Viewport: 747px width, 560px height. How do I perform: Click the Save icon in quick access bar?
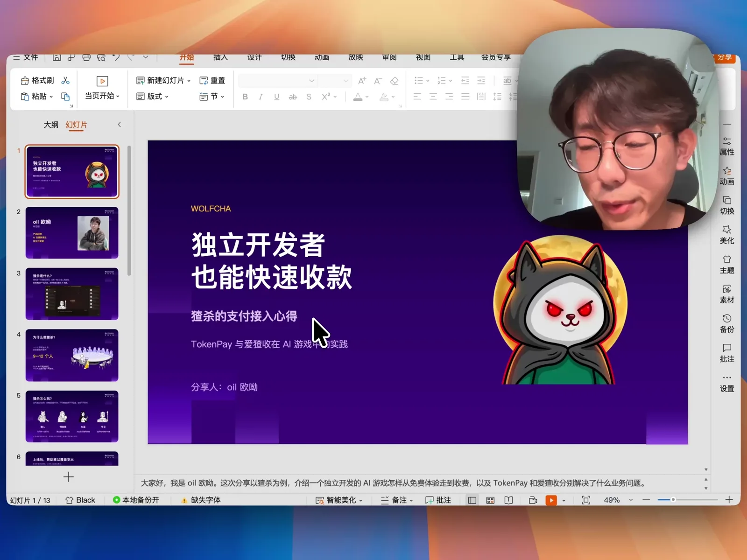(x=56, y=57)
